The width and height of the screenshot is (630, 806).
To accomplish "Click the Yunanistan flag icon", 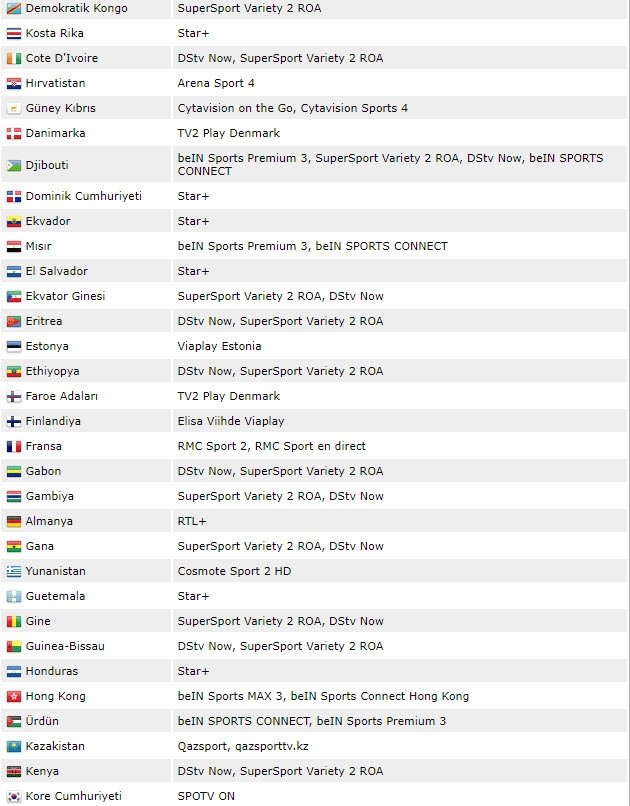I will tap(14, 571).
